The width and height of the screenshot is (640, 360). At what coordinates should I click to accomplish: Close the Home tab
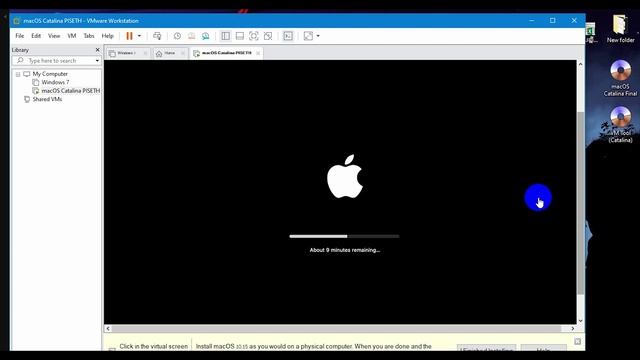[183, 53]
